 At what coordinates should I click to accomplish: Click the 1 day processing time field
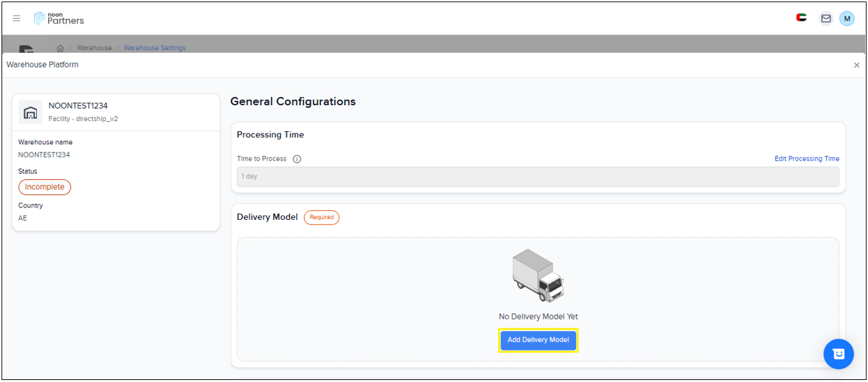[537, 177]
